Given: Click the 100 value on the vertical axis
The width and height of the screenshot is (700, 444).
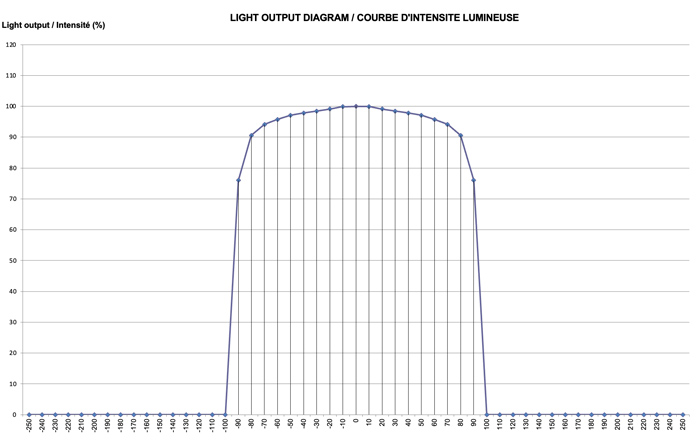Looking at the screenshot, I should (x=11, y=106).
